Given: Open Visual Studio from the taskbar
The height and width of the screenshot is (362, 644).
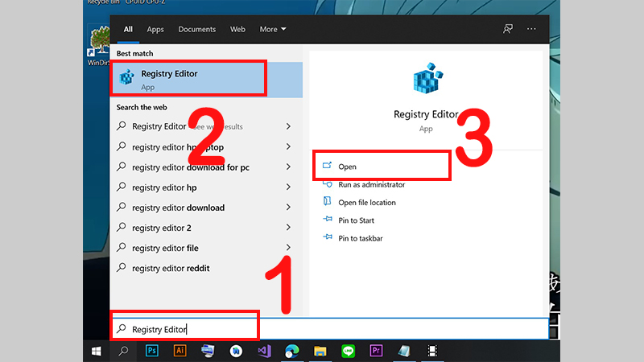Looking at the screenshot, I should pos(265,351).
